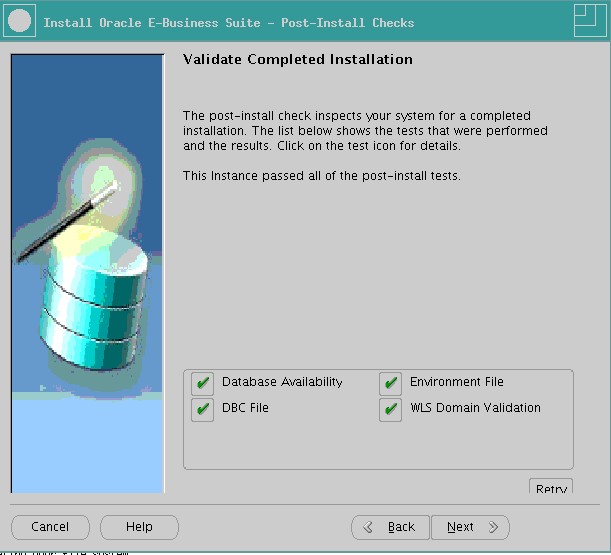Open the Help dialog

[139, 527]
